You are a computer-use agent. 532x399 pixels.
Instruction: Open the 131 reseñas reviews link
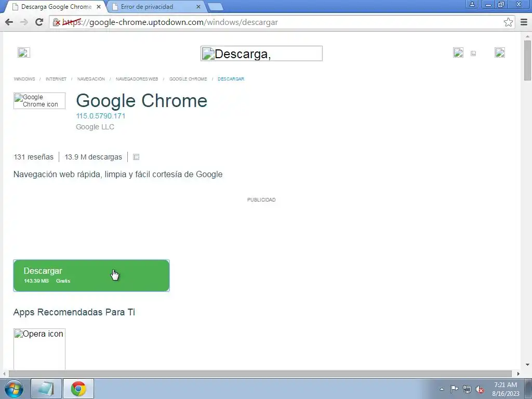click(x=34, y=157)
